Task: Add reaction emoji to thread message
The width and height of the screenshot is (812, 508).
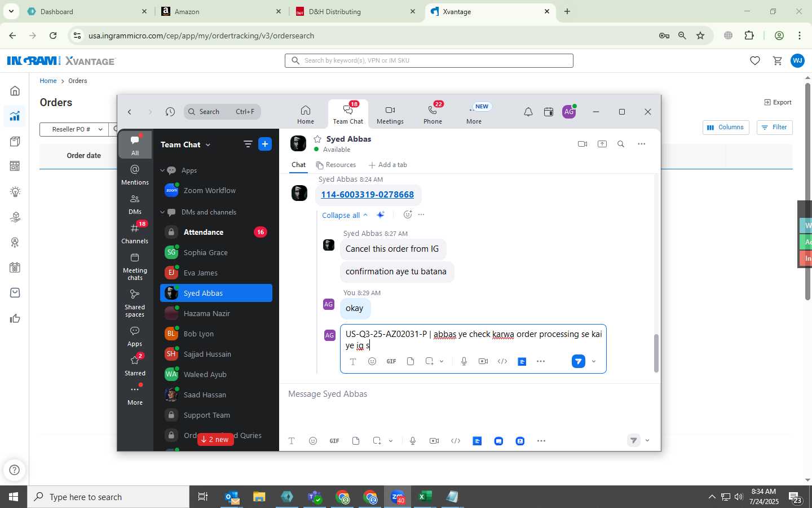Action: pyautogui.click(x=408, y=214)
